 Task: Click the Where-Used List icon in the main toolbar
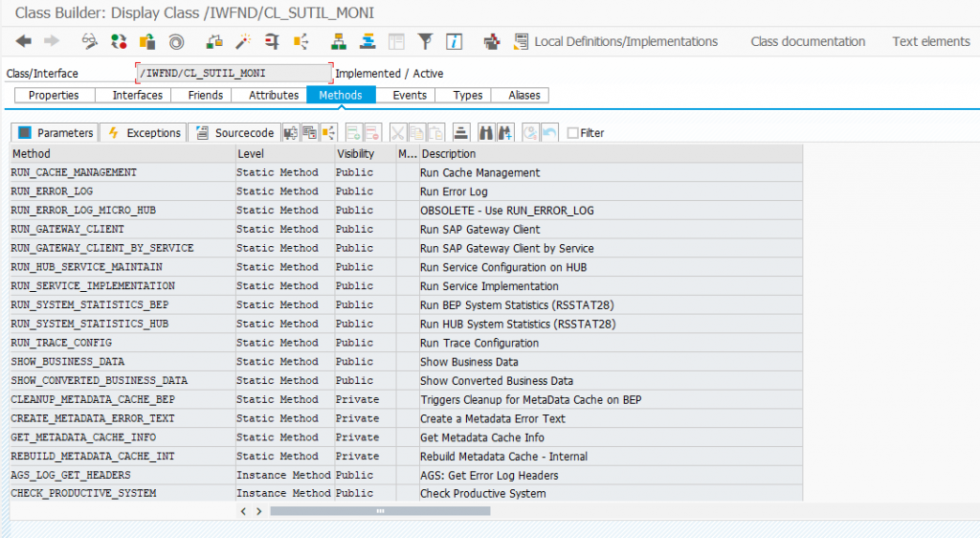(x=301, y=41)
